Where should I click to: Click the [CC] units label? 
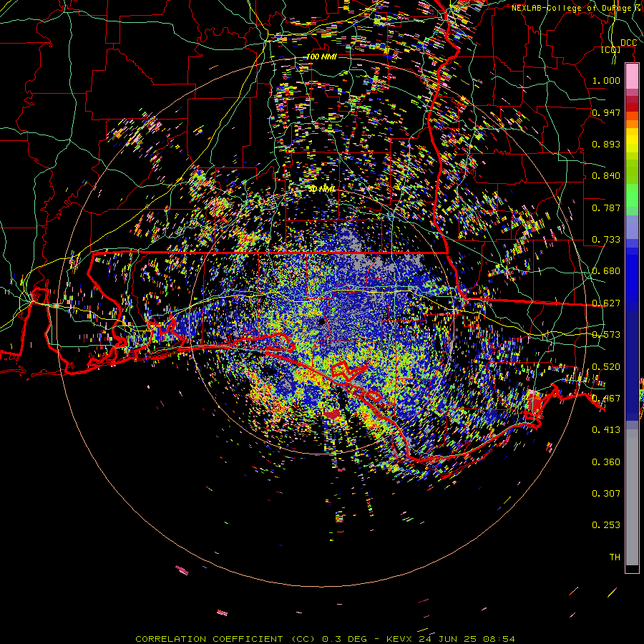click(610, 49)
